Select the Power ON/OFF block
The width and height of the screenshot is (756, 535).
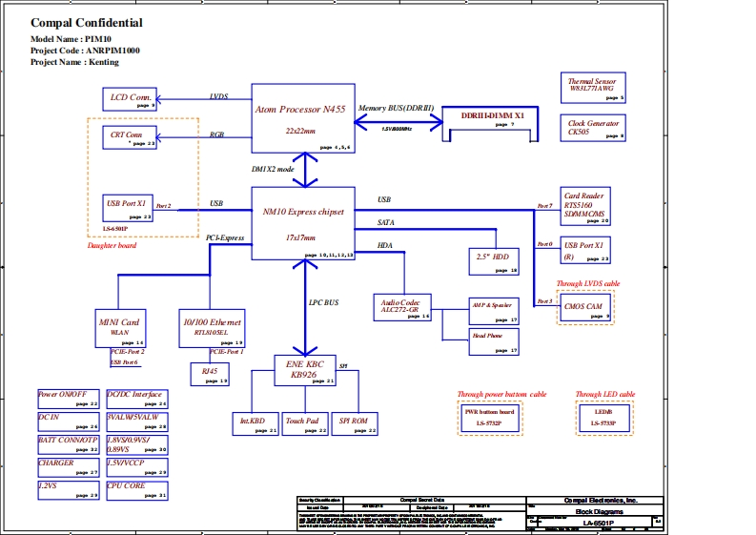coord(68,398)
